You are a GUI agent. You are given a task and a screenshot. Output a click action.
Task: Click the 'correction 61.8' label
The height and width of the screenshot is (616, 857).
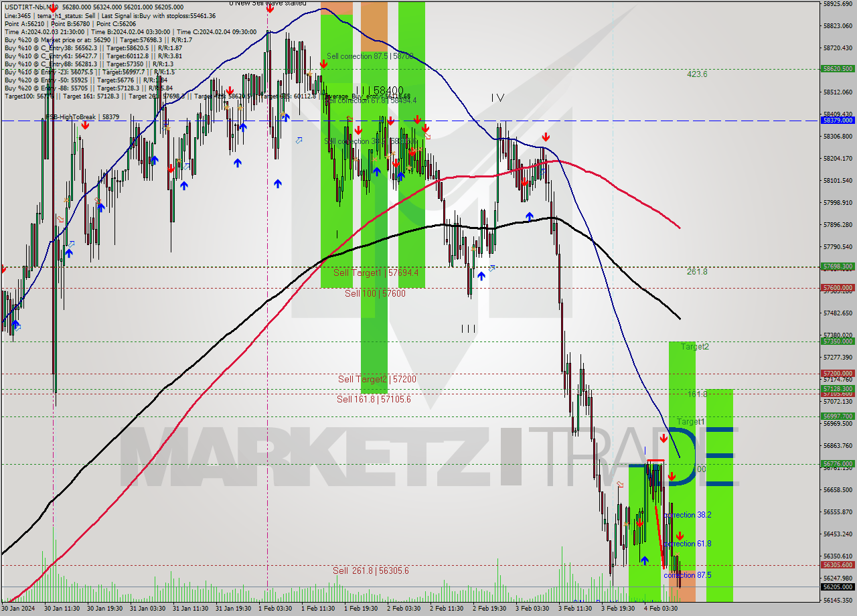pyautogui.click(x=688, y=544)
